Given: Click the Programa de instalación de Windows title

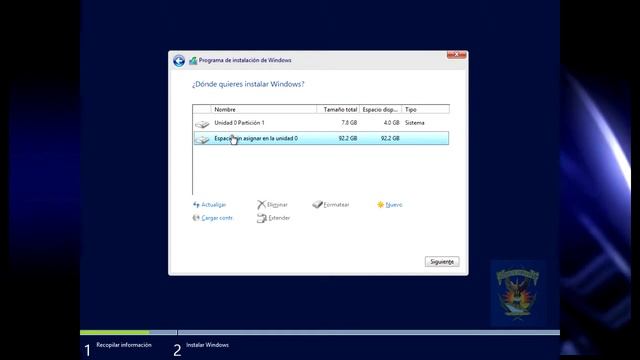Looking at the screenshot, I should click(245, 60).
